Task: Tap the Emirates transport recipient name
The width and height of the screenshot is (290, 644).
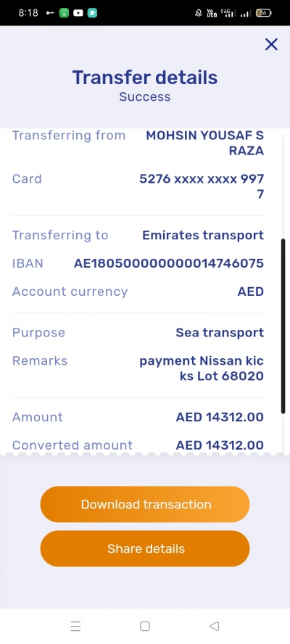Action: 203,236
